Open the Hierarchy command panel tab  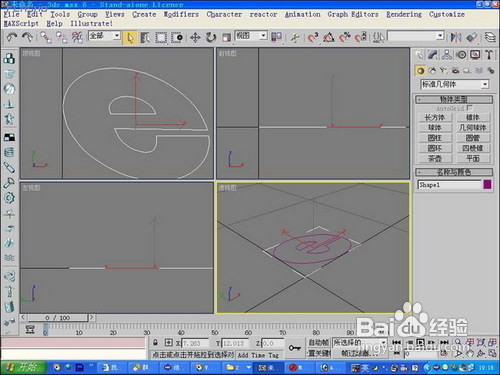(x=447, y=55)
